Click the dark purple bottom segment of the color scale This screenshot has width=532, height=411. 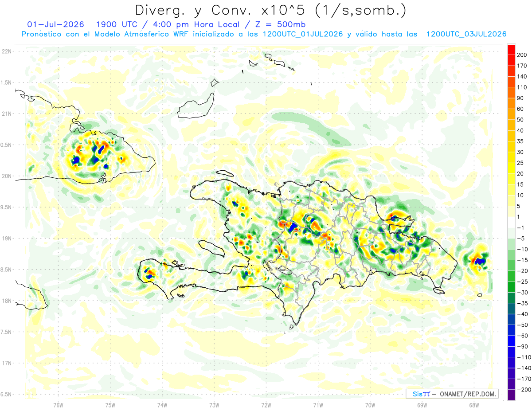click(511, 395)
